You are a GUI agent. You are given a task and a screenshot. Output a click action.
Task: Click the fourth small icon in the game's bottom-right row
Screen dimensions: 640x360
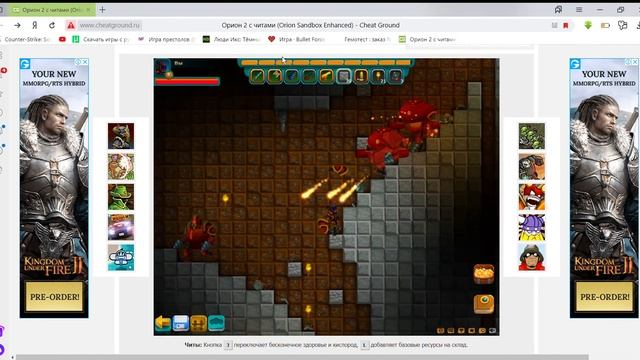pos(471,331)
